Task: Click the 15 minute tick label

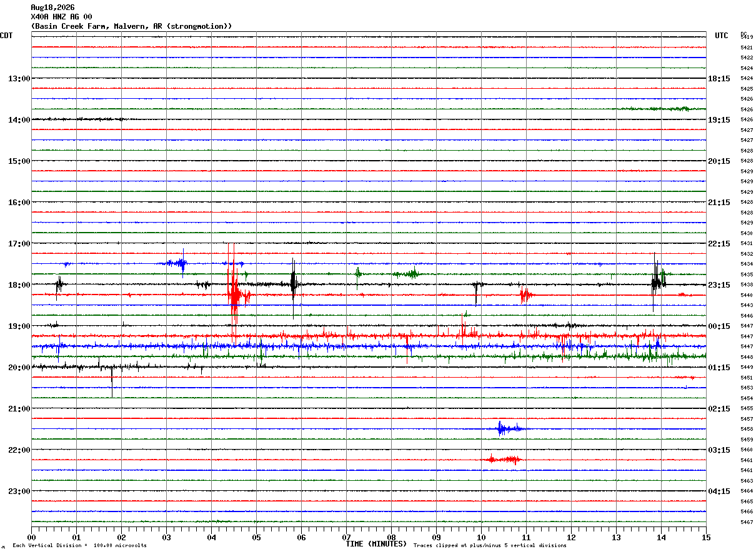Action: point(706,537)
